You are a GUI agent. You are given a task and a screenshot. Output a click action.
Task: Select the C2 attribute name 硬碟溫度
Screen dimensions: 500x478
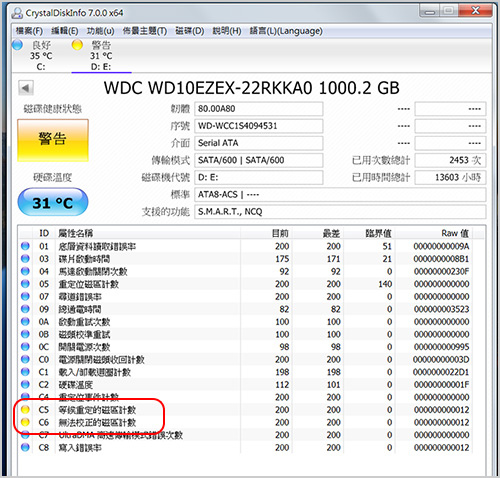[x=76, y=385]
